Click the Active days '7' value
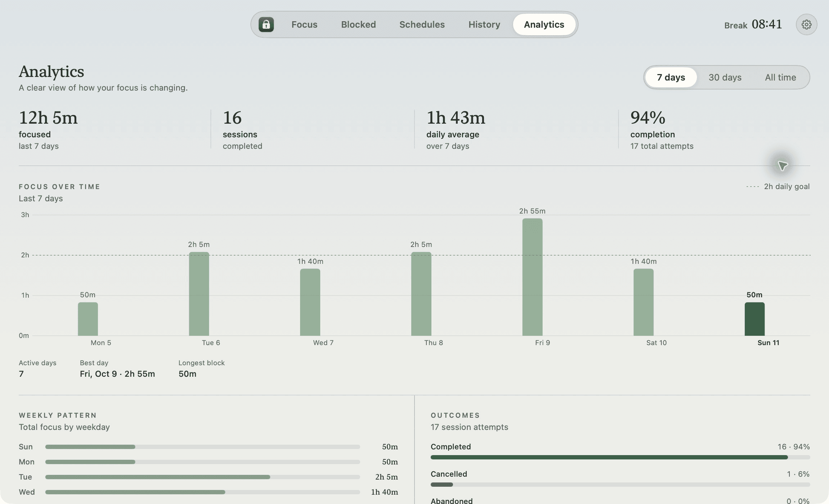 point(21,374)
